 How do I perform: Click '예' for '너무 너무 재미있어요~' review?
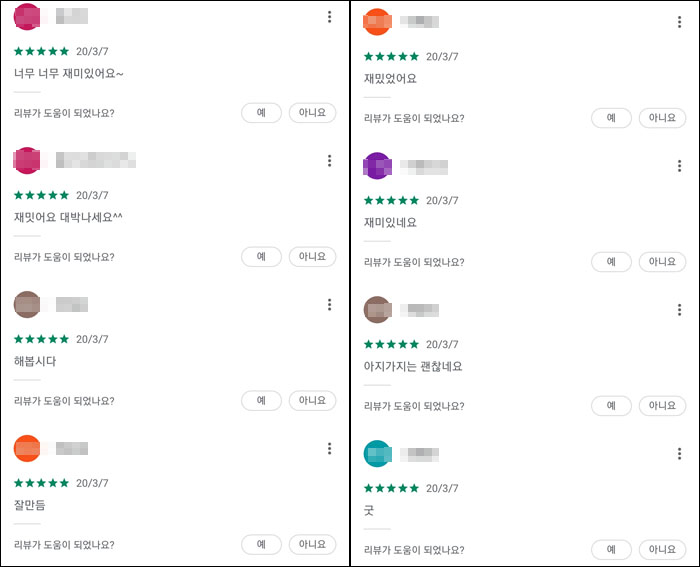click(x=261, y=113)
